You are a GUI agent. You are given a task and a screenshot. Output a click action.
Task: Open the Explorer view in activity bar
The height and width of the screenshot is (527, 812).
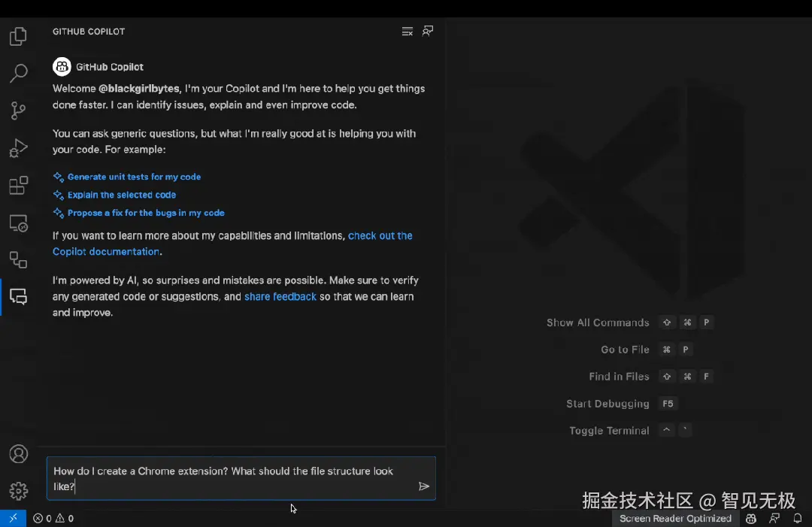pyautogui.click(x=18, y=36)
